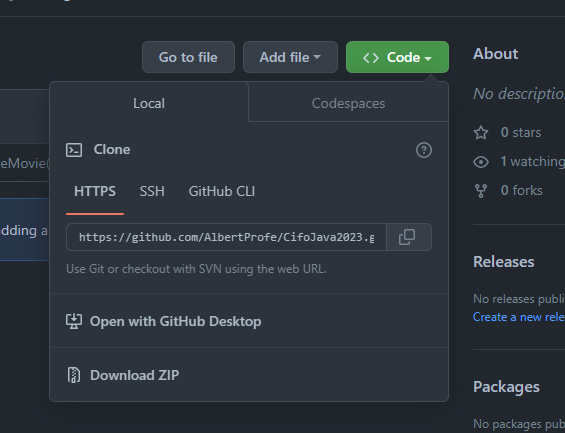565x433 pixels.
Task: Switch to the Codespaces tab
Action: [348, 103]
